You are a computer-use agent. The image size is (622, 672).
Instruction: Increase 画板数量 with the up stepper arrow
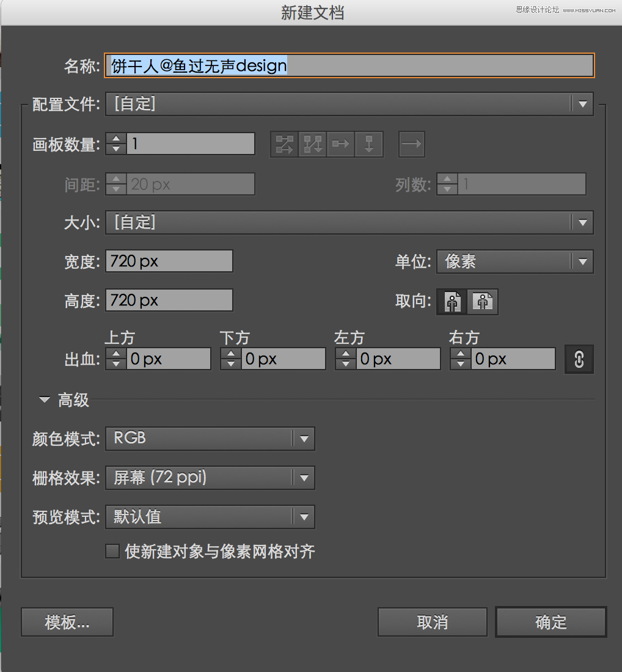tap(115, 140)
